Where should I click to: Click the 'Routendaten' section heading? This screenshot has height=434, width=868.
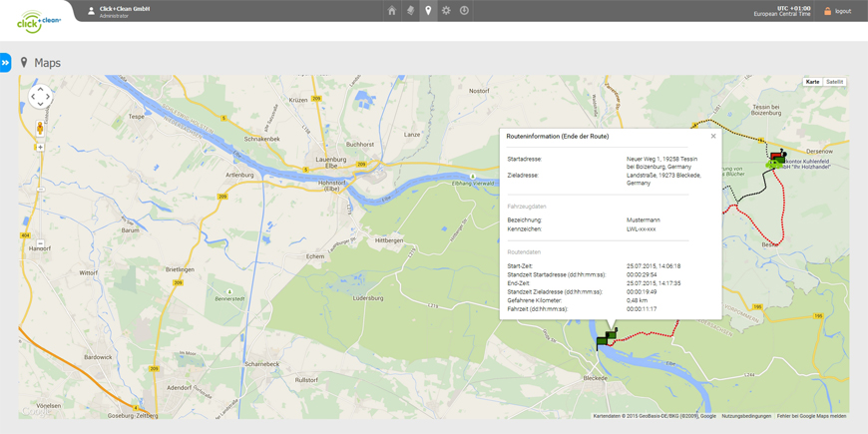pyautogui.click(x=524, y=252)
